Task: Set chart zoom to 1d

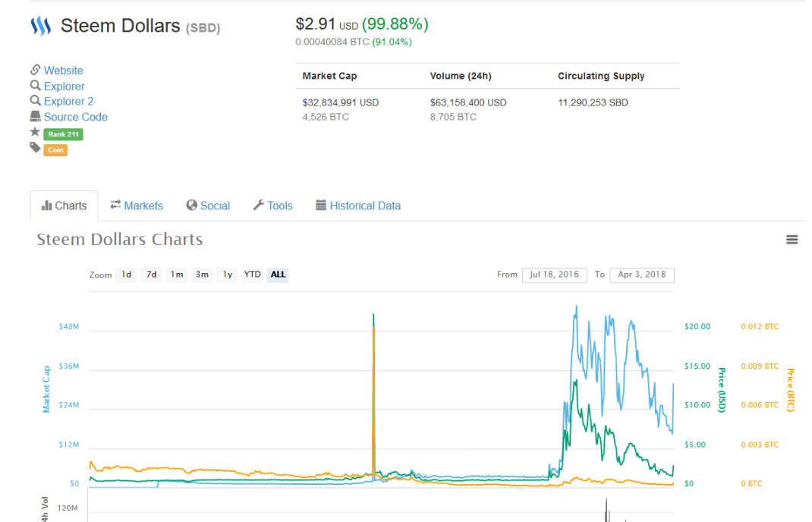Action: tap(127, 275)
